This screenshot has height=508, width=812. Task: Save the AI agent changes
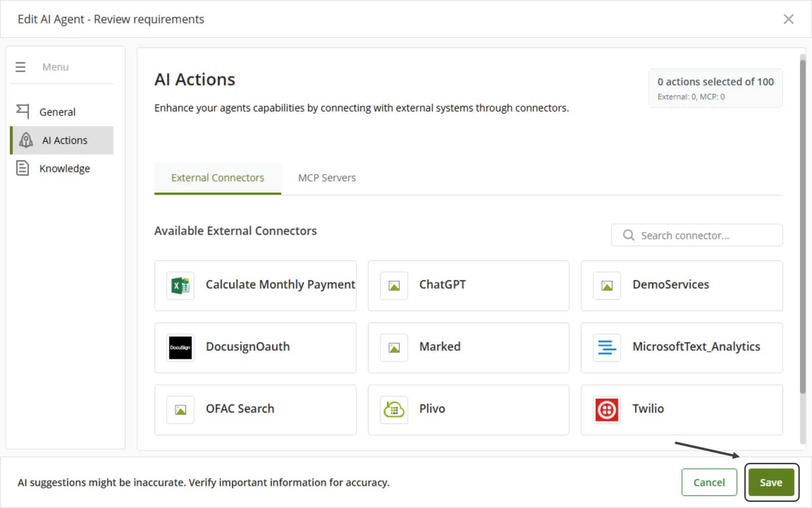(x=771, y=482)
